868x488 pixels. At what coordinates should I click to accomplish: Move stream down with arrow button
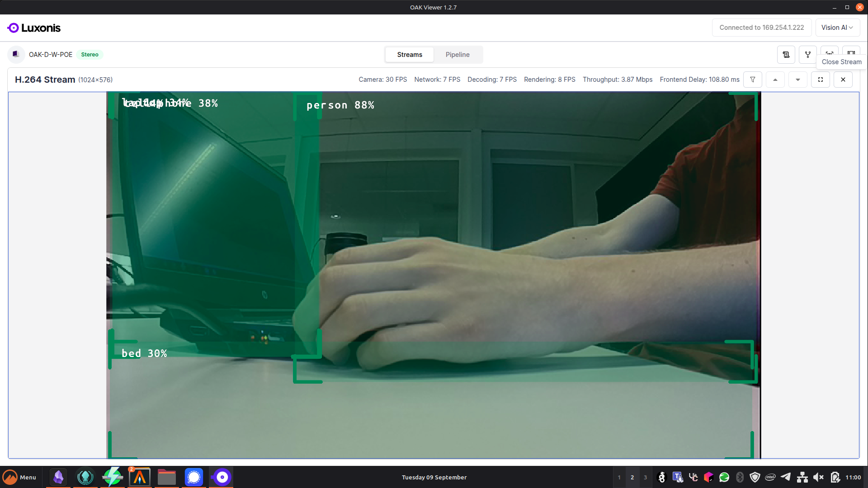(798, 80)
